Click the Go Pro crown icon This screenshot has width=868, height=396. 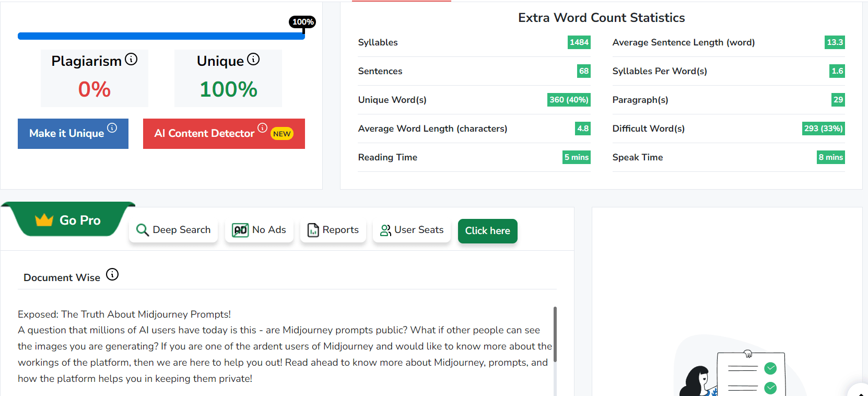click(x=44, y=220)
